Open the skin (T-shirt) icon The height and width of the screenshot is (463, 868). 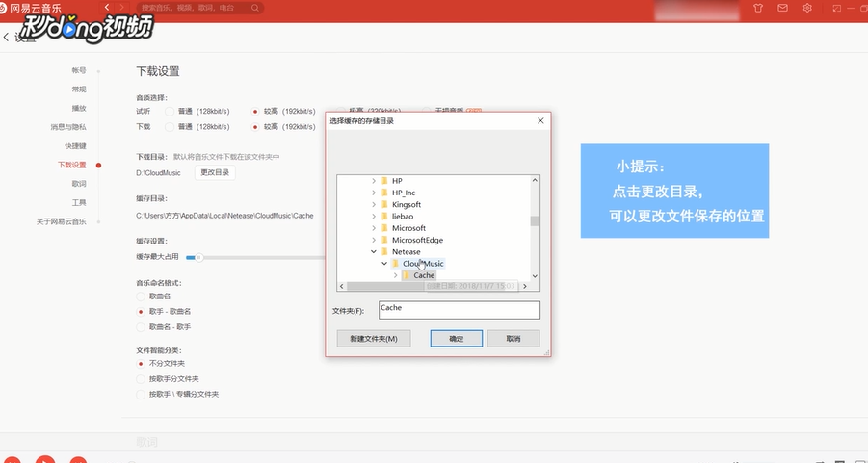pos(758,8)
